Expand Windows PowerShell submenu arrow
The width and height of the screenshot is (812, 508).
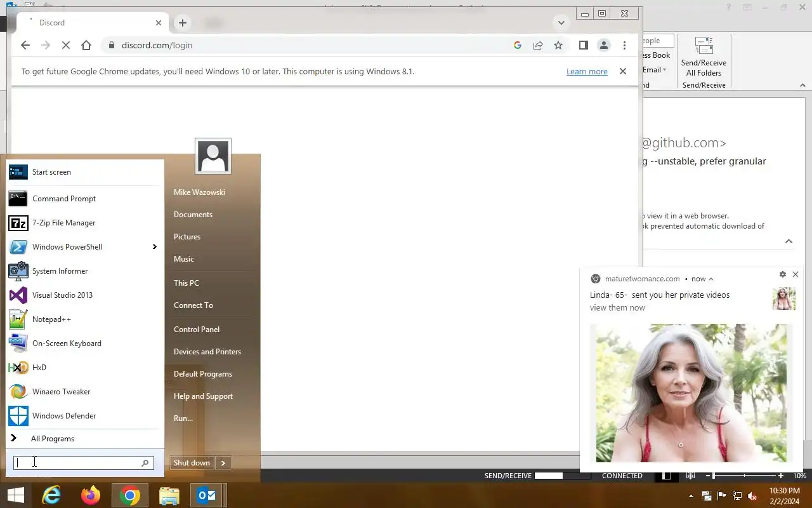[x=154, y=247]
